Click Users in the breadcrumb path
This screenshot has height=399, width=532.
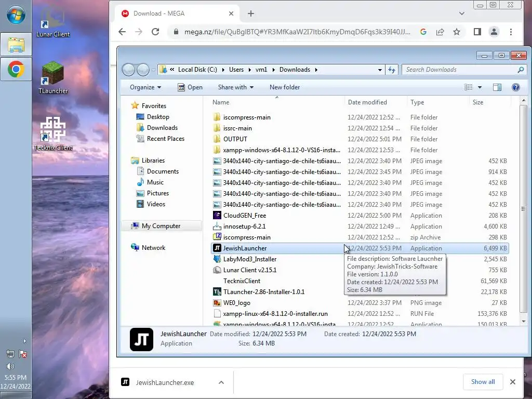pyautogui.click(x=236, y=70)
